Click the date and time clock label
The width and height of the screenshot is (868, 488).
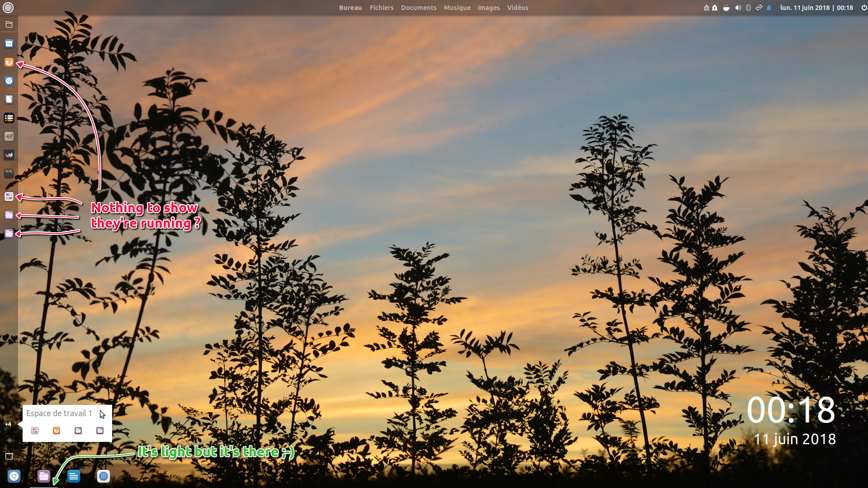click(816, 8)
